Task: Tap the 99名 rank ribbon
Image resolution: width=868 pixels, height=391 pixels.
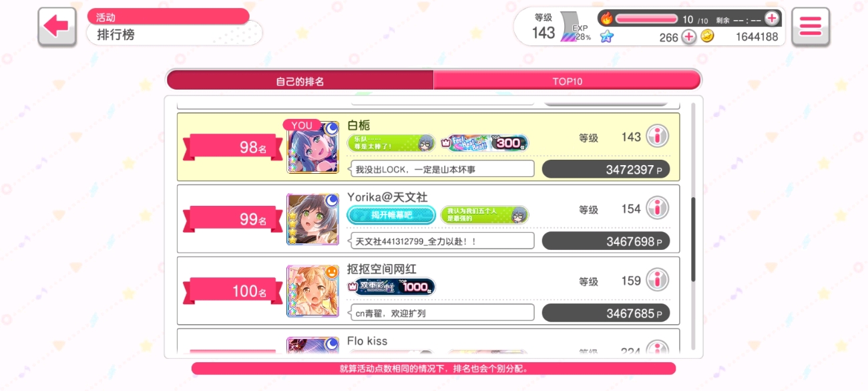Action: coord(232,219)
